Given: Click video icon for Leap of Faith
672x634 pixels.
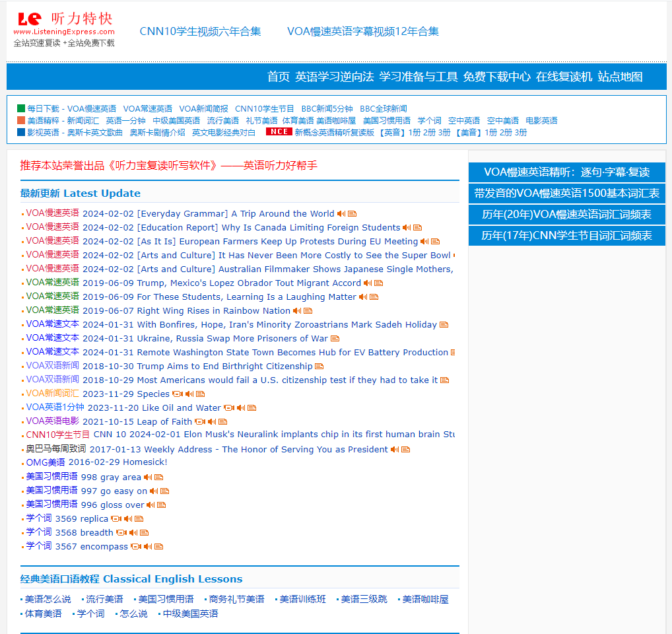Looking at the screenshot, I should pyautogui.click(x=200, y=422).
